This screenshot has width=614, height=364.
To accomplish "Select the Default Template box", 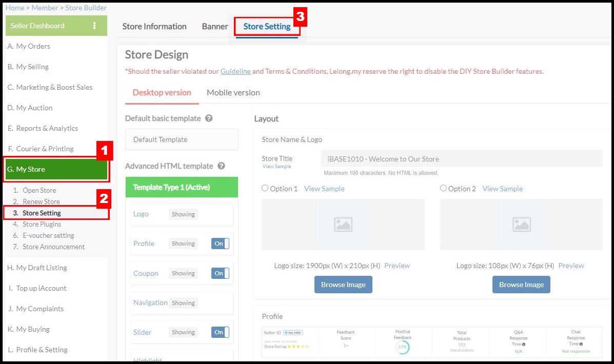I will click(182, 140).
